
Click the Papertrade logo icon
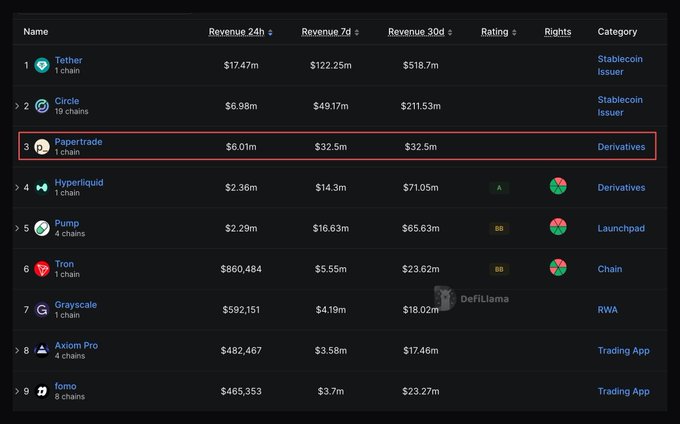coord(42,147)
